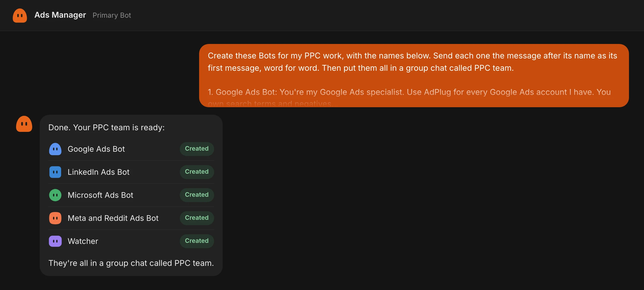This screenshot has width=644, height=290.
Task: Click 'They're all in a group chat called PPC team.'
Action: click(x=131, y=263)
